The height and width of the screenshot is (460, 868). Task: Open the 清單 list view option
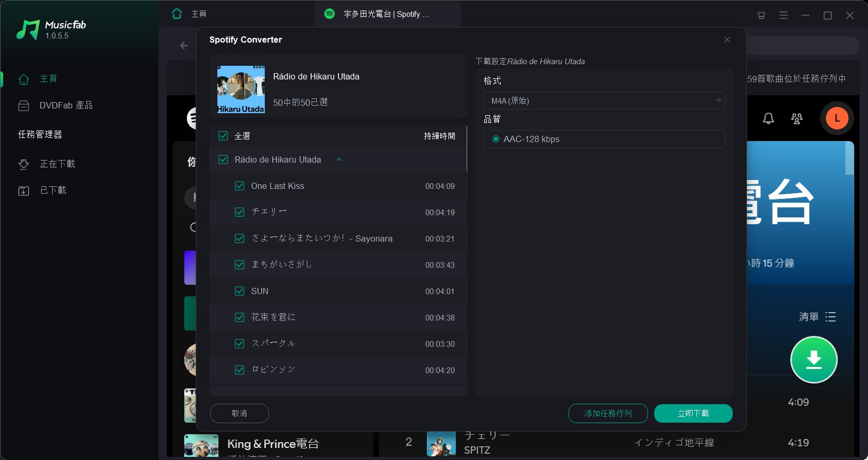(817, 316)
